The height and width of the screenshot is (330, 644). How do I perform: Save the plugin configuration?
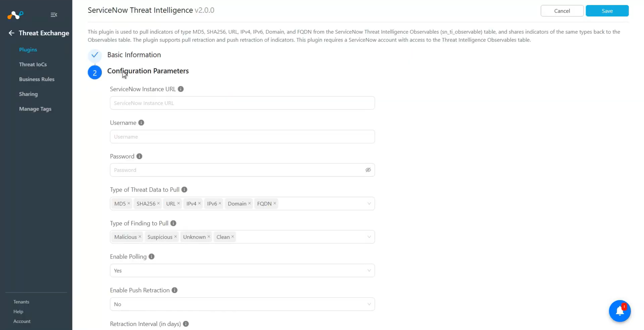point(607,11)
